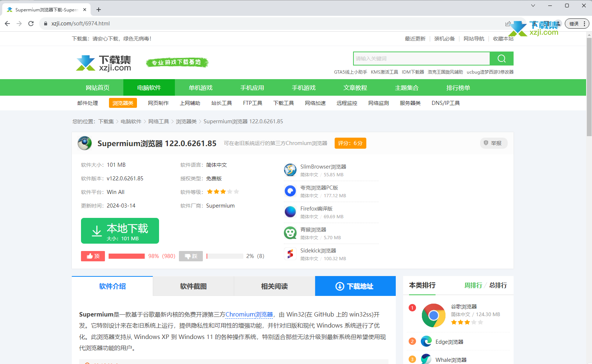This screenshot has height=364, width=592.
Task: Close the Supermium browser tab
Action: [85, 10]
